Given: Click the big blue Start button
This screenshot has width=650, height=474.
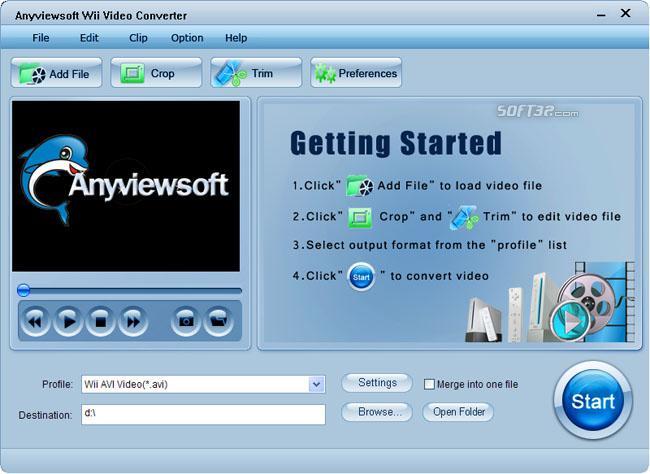Looking at the screenshot, I should coord(593,401).
